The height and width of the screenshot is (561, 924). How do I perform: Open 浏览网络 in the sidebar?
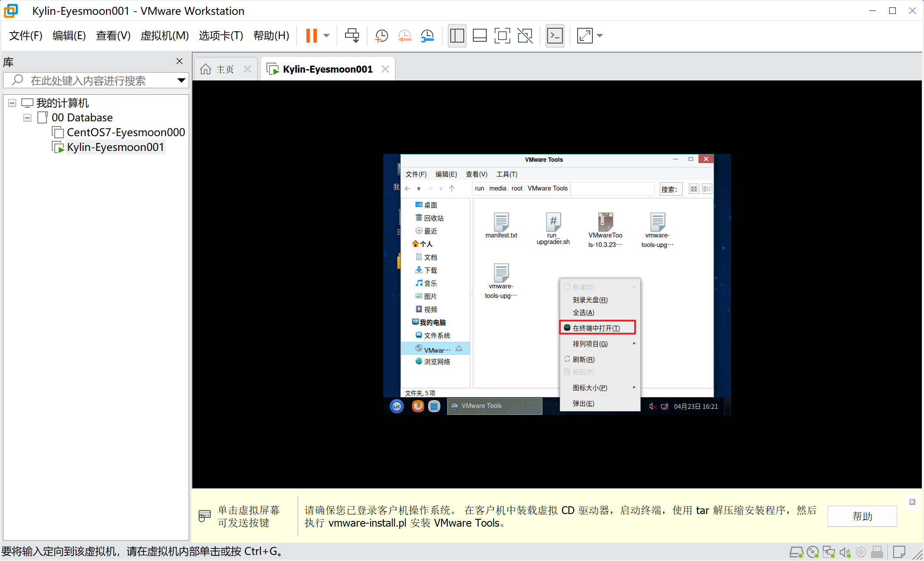[432, 361]
